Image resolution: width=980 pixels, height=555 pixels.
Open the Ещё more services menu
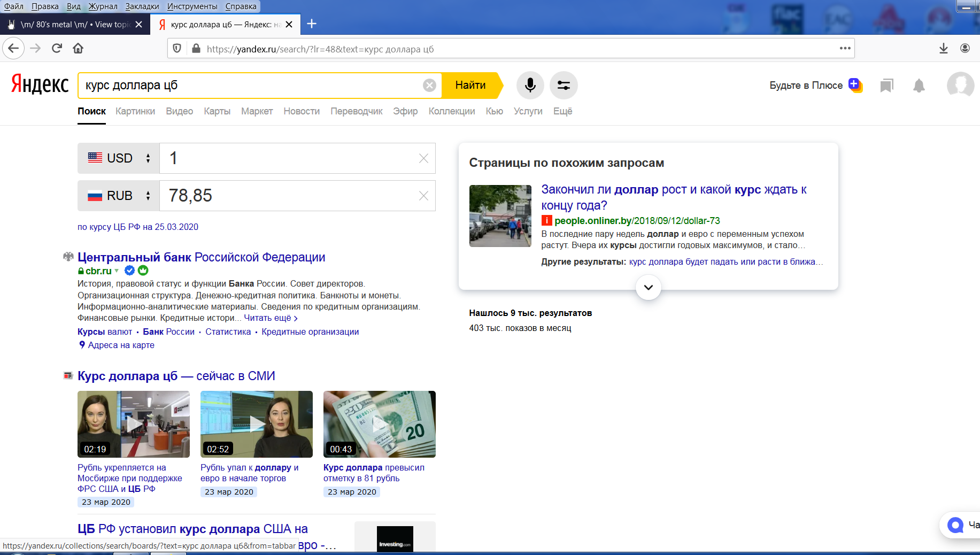tap(562, 111)
